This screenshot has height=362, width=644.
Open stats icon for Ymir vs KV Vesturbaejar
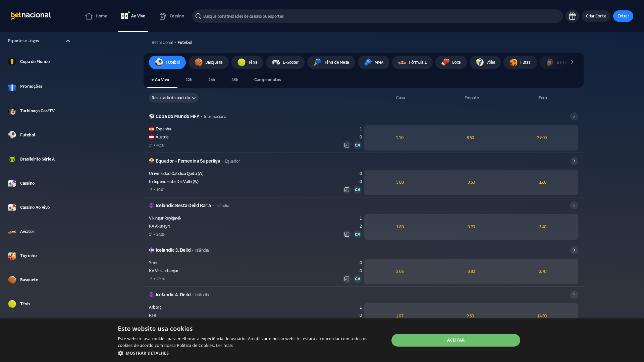pyautogui.click(x=347, y=279)
